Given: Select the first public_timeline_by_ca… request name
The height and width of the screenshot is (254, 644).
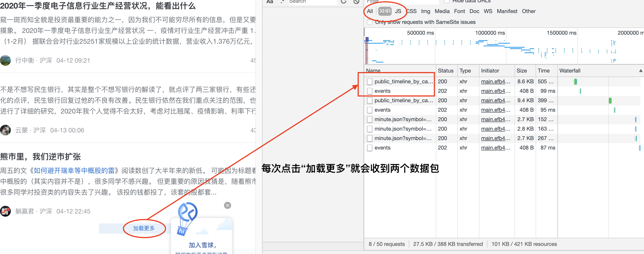Looking at the screenshot, I should click(403, 82).
